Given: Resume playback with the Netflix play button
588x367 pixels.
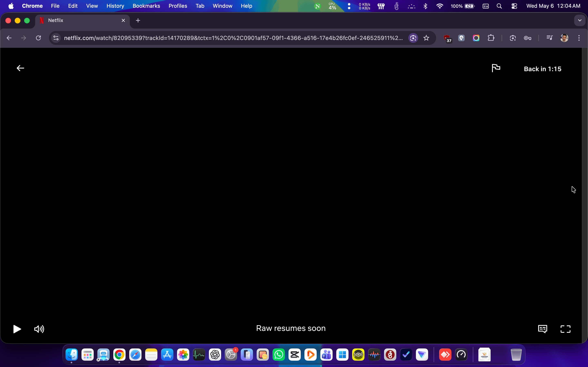Looking at the screenshot, I should click(17, 329).
